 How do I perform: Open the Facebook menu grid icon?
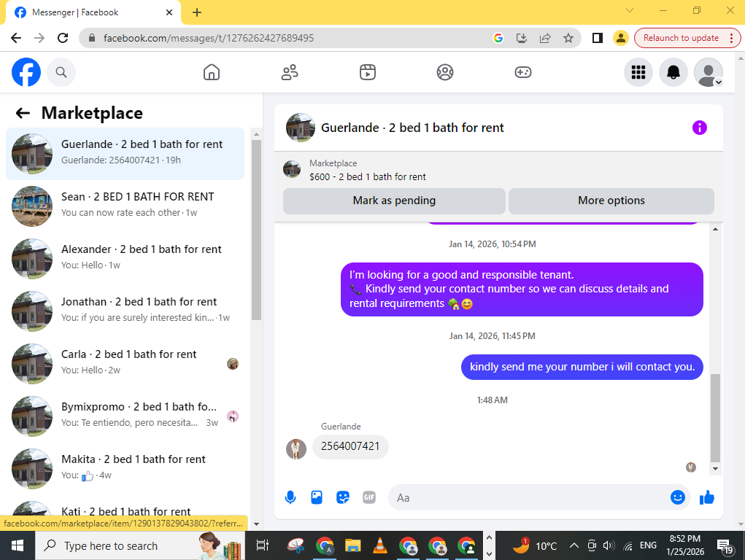click(x=638, y=72)
